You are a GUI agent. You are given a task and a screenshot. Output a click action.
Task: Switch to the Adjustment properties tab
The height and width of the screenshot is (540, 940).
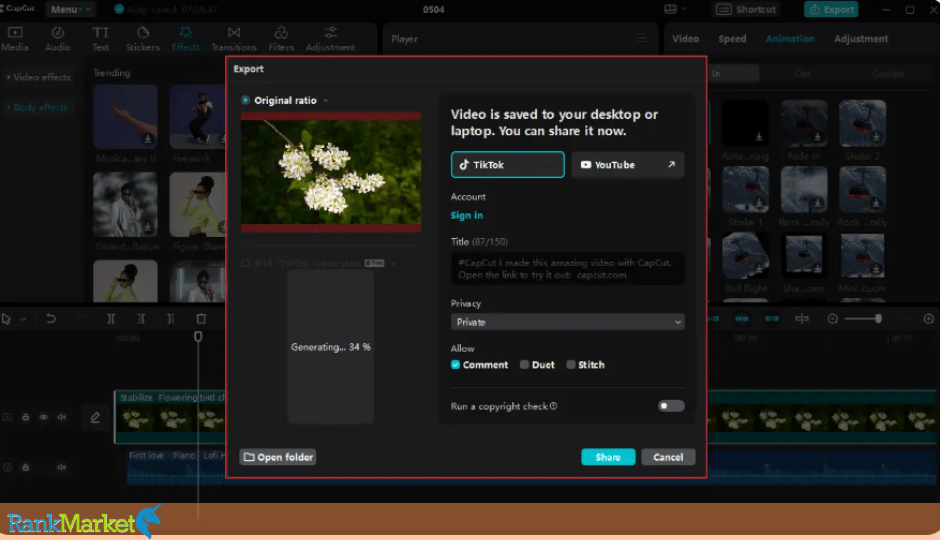click(861, 39)
